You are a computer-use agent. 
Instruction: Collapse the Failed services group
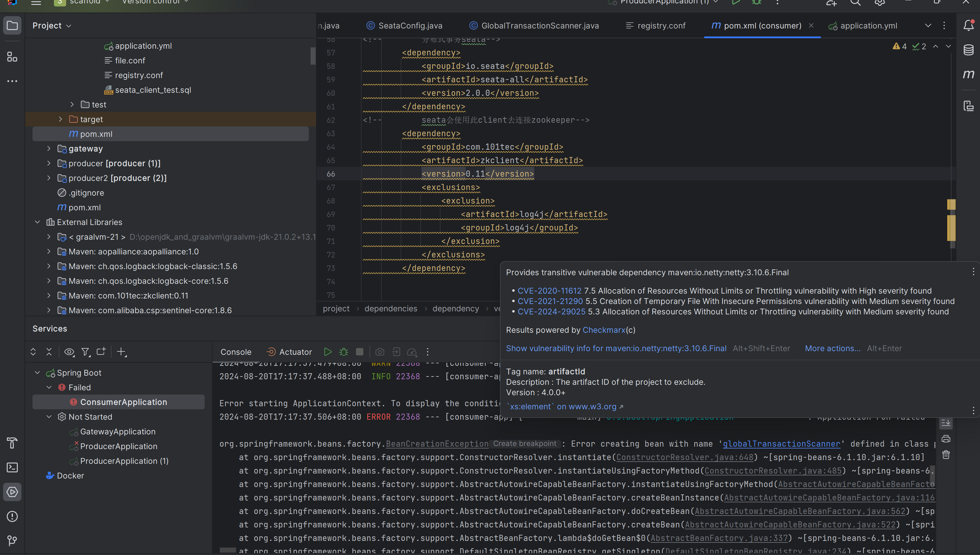pyautogui.click(x=49, y=387)
